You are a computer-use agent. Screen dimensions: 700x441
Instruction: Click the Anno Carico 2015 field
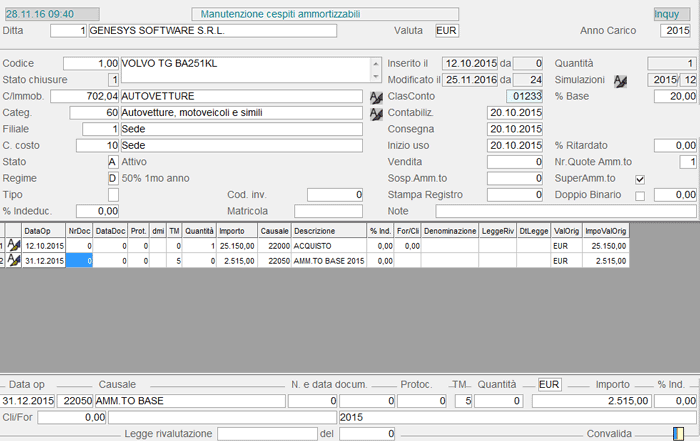[675, 31]
